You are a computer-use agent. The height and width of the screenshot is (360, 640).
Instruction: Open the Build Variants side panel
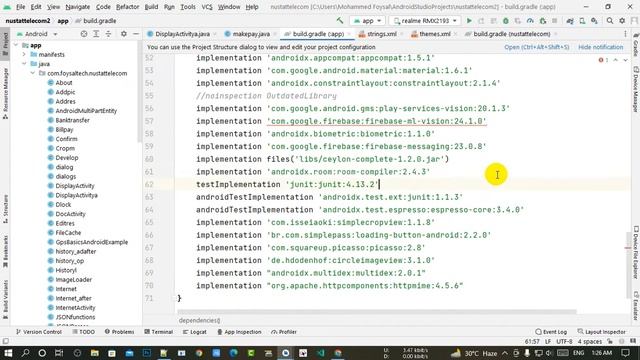click(5, 299)
